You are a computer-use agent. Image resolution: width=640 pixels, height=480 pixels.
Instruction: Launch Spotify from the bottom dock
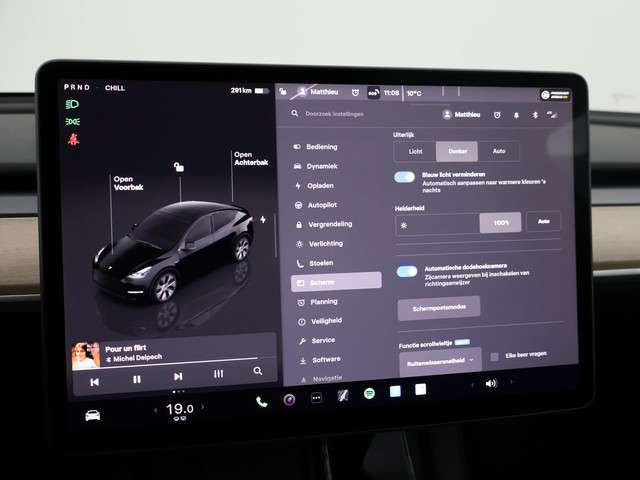(x=369, y=394)
